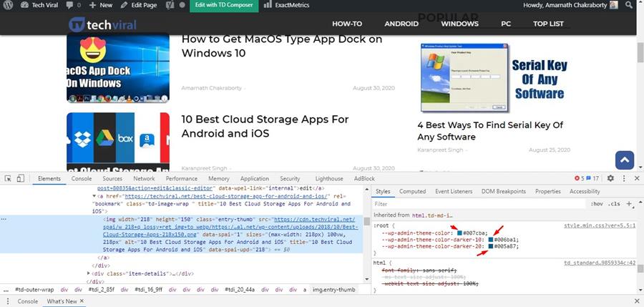Click the scroll-to-top arrow button

coord(624,160)
